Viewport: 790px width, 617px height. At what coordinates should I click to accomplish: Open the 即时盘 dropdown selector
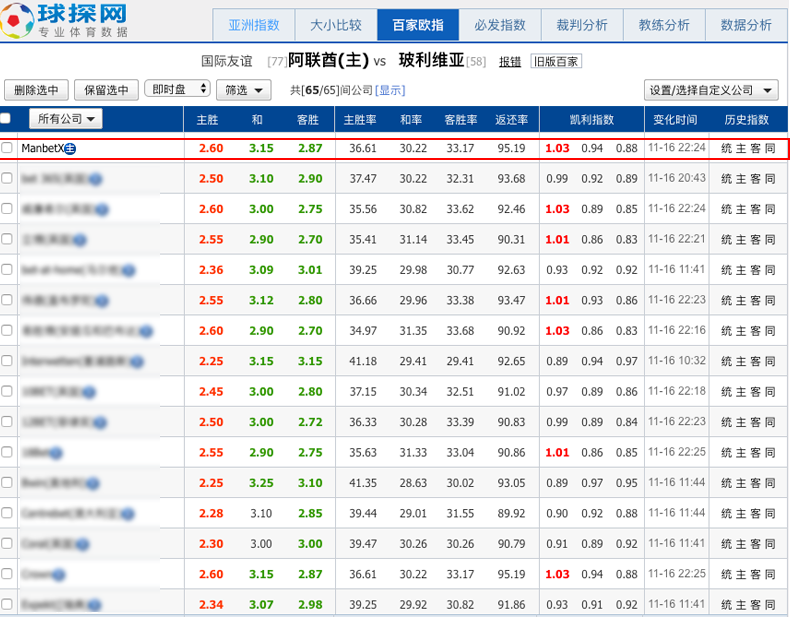point(177,90)
